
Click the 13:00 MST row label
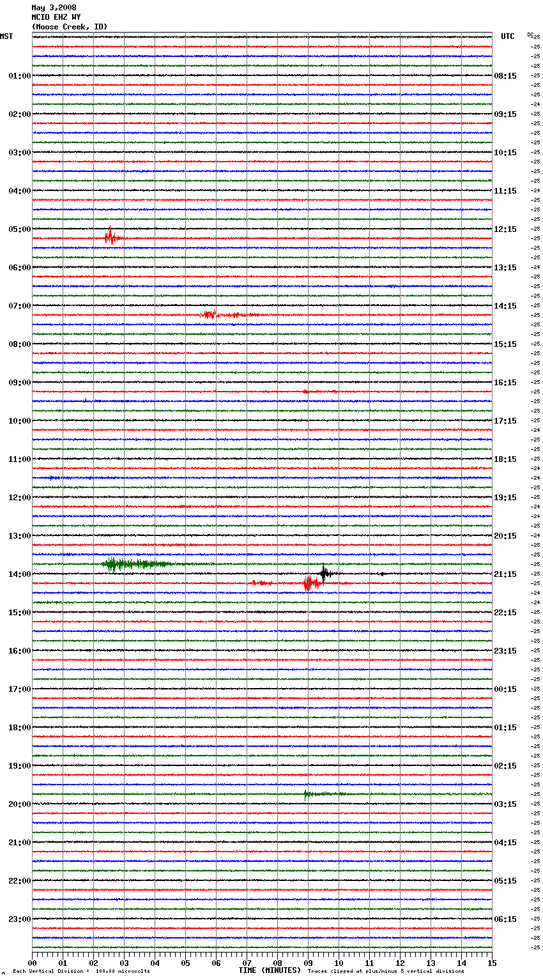point(20,536)
